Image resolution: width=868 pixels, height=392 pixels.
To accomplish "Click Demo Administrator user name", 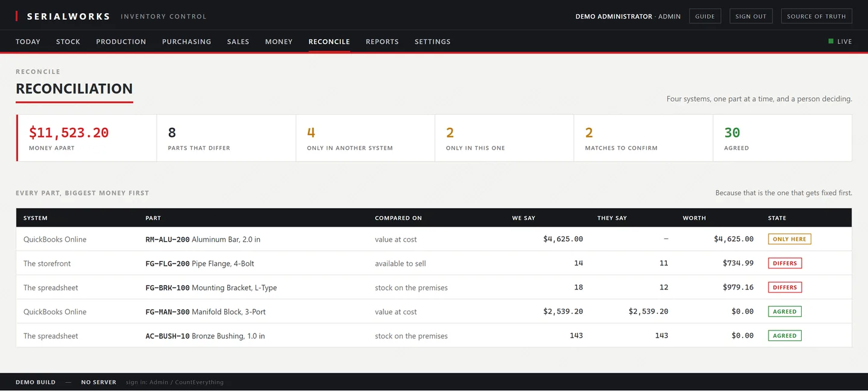I will coord(614,16).
